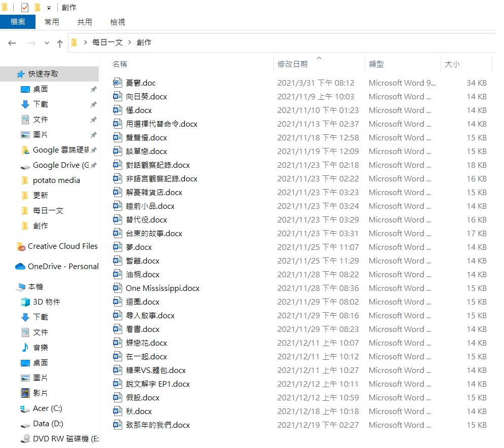Open the 檔案 menu tab
The image size is (504, 448).
[x=18, y=22]
